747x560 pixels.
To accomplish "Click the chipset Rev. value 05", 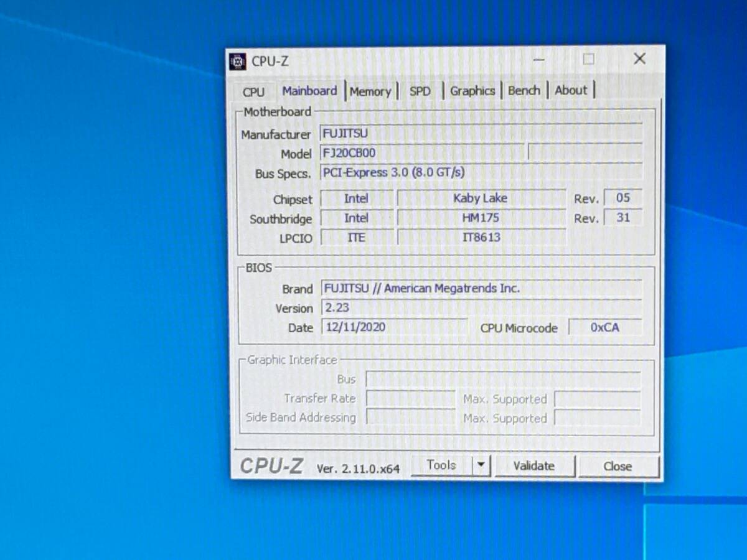I will [x=622, y=198].
